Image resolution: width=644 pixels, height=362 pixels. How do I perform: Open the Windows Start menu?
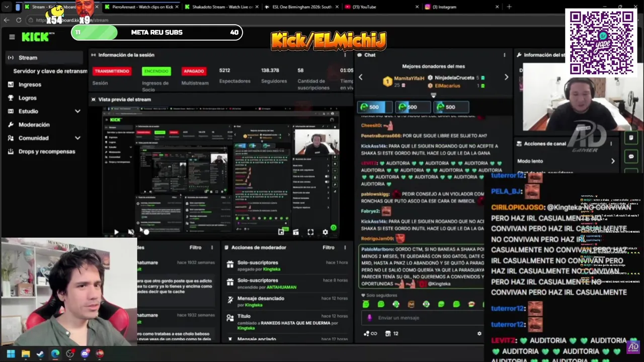click(x=11, y=354)
